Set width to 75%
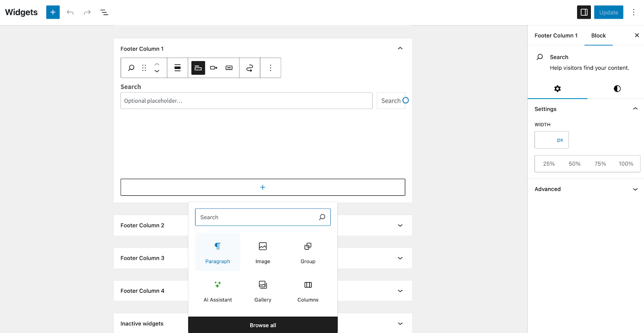 (600, 163)
